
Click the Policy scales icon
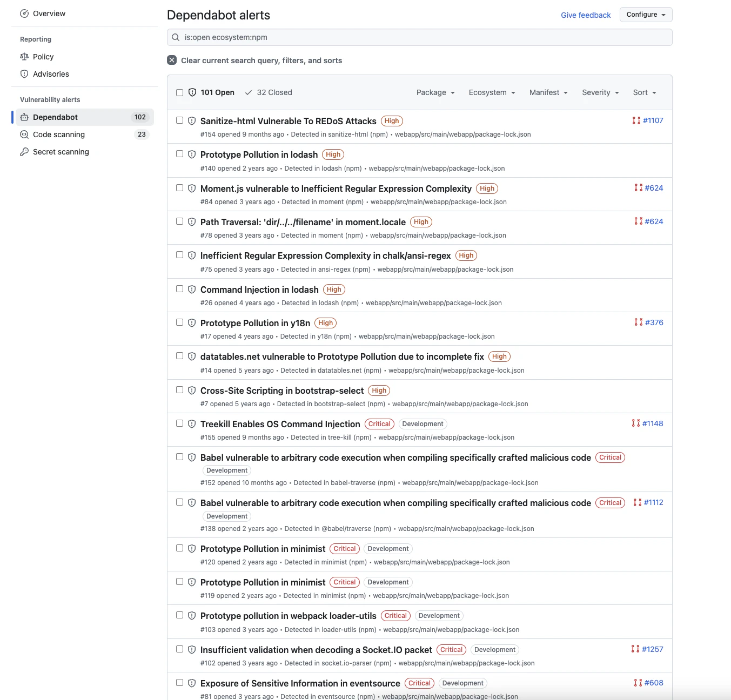tap(24, 57)
